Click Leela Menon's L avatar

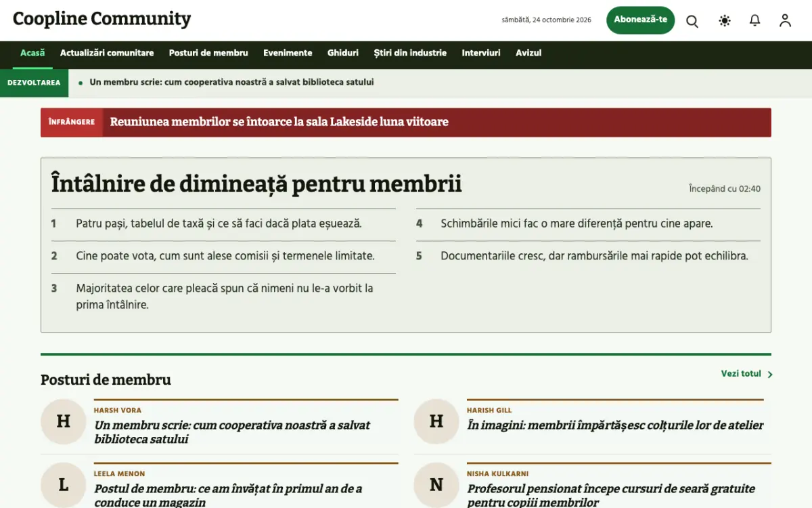64,485
